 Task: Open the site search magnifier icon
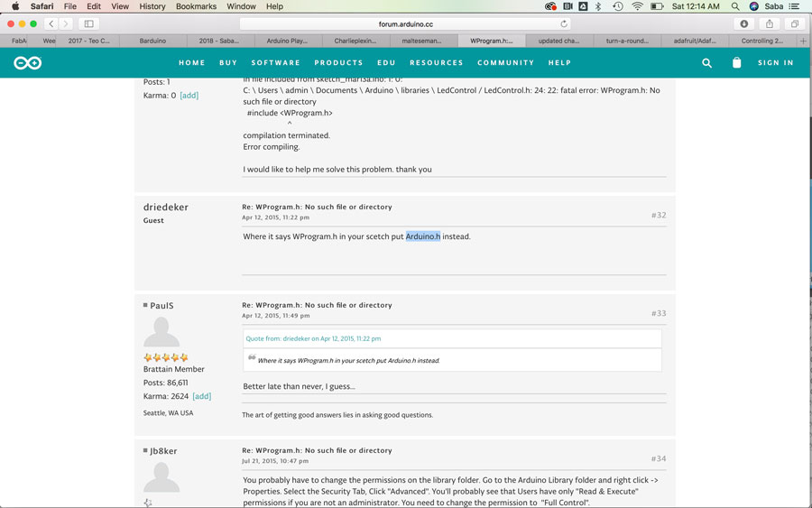tap(706, 63)
